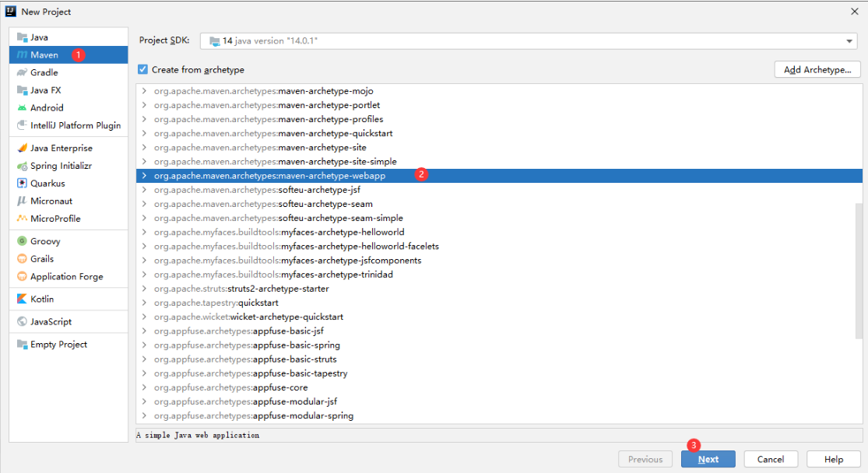Select appfuse-basic-spring row
The height and width of the screenshot is (473, 868).
(x=499, y=345)
